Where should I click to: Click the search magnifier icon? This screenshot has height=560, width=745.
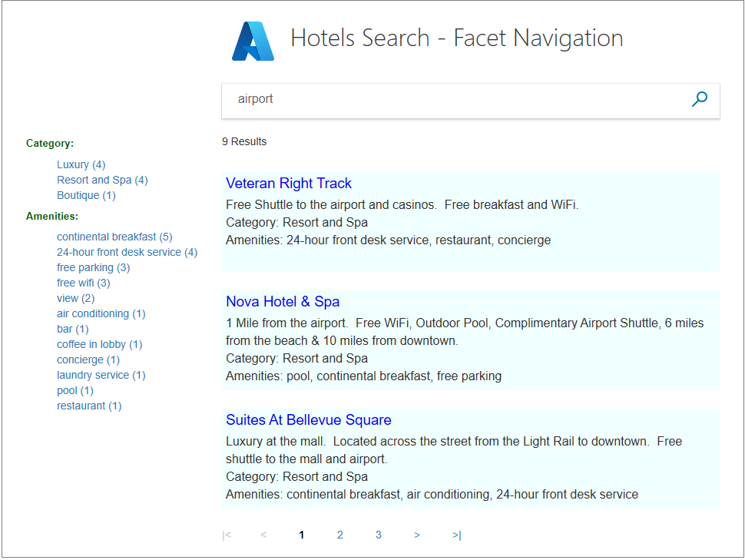point(699,98)
